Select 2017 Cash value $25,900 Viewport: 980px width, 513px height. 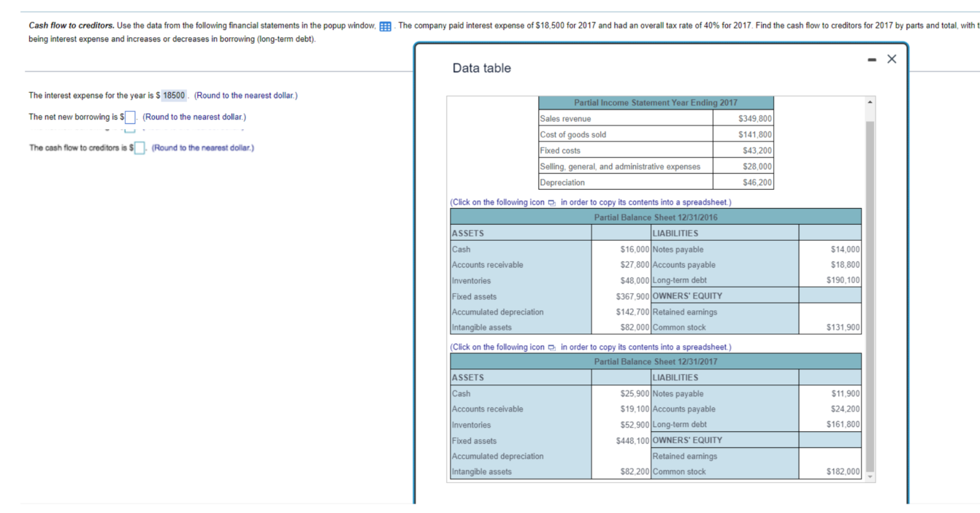(x=635, y=393)
